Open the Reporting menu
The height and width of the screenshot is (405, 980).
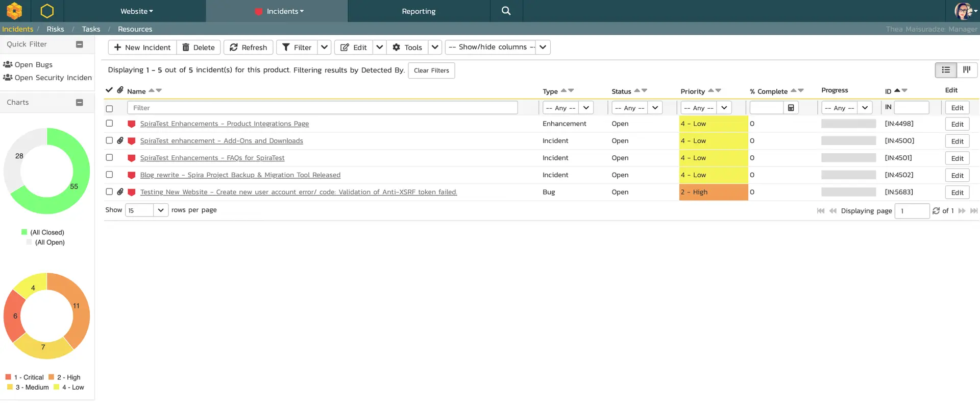[419, 11]
